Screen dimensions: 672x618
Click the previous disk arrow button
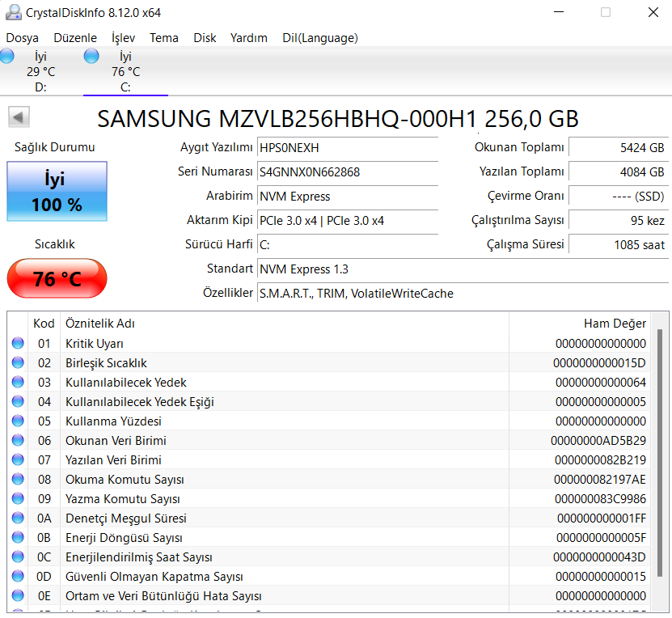click(19, 117)
